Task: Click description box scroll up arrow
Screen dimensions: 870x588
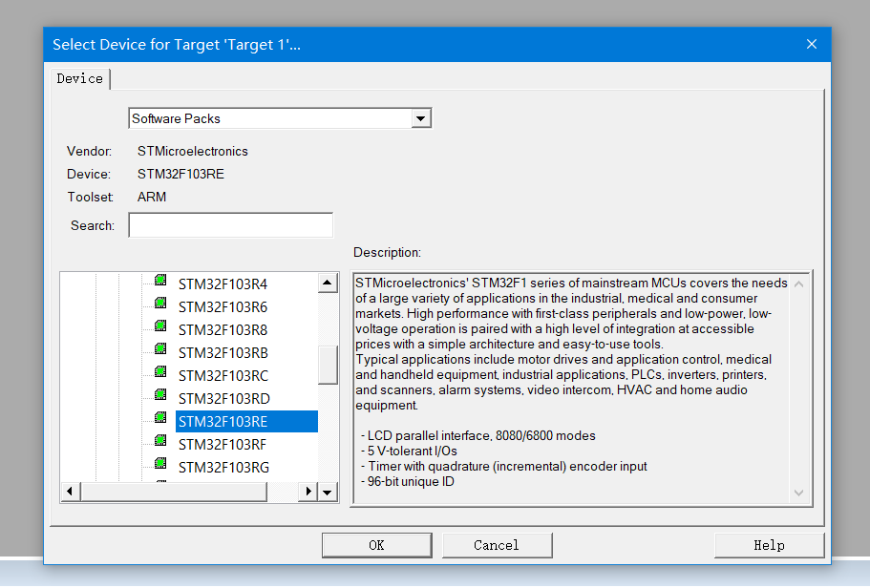Action: (799, 284)
